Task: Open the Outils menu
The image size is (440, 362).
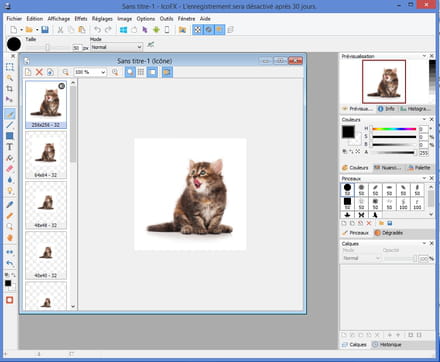Action: coord(166,19)
